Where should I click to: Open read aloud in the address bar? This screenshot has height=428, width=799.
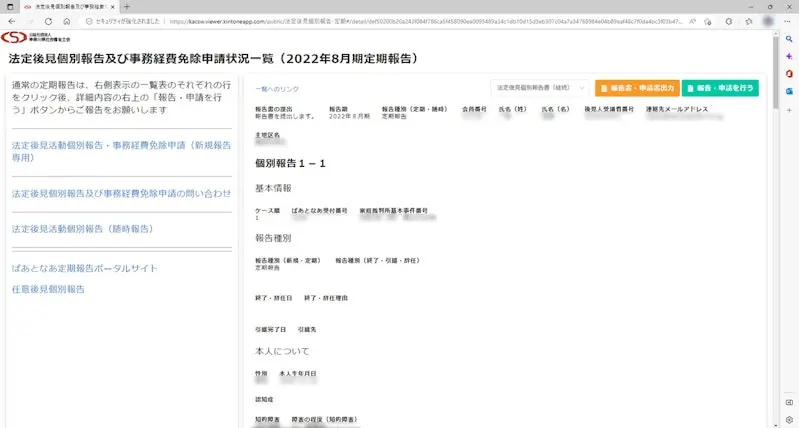[693, 21]
